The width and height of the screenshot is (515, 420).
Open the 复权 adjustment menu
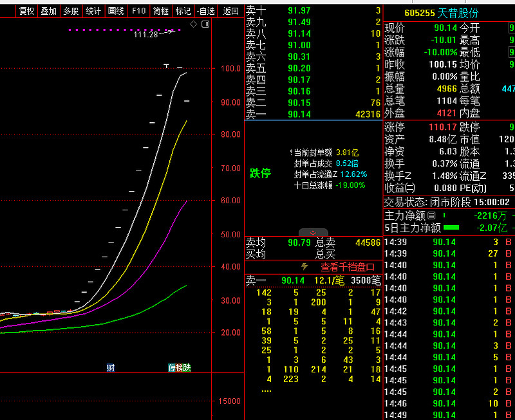pos(26,11)
